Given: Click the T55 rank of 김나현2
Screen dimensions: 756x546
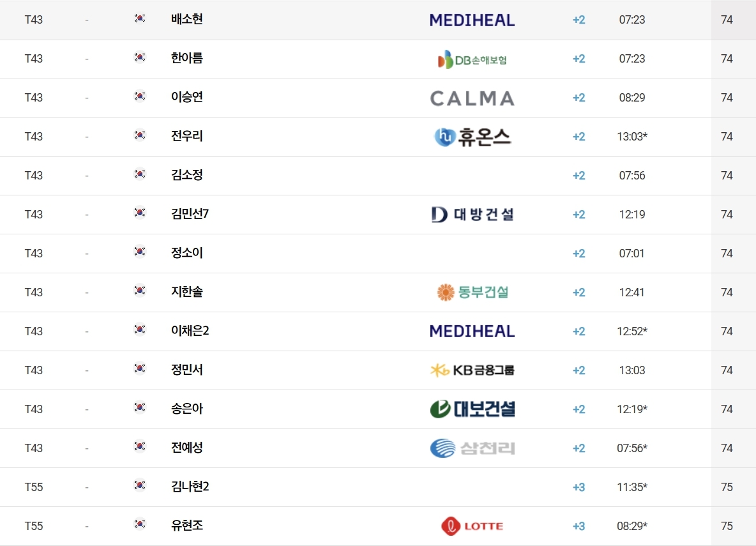Looking at the screenshot, I should click(34, 487).
